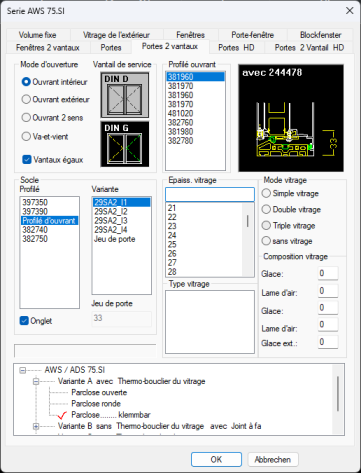Switch to the Fenêtres tab
Screen dimensions: 361x473
coord(190,35)
